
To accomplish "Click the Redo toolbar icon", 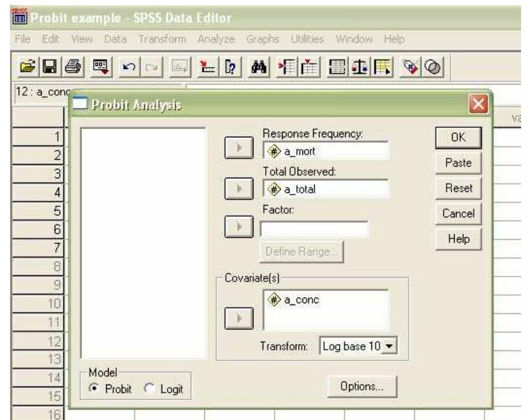I will click(x=152, y=66).
